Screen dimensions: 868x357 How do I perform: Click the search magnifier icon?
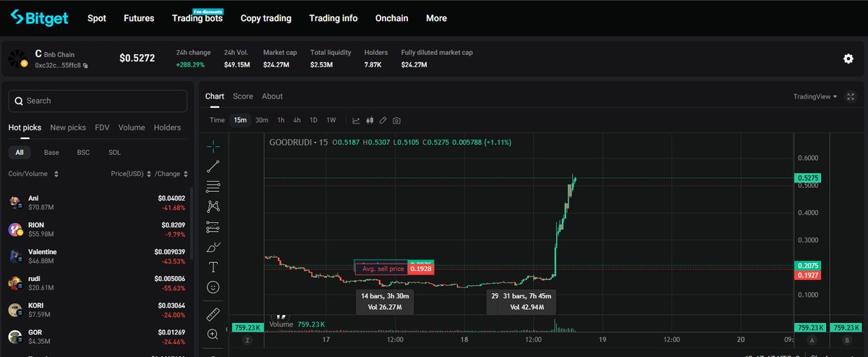[x=19, y=101]
